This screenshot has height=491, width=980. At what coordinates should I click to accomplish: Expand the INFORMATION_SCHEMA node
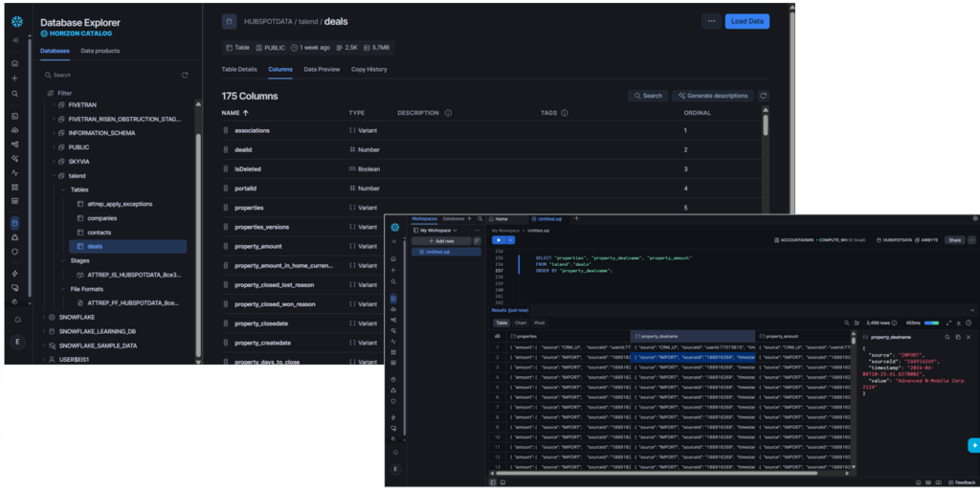pos(54,133)
